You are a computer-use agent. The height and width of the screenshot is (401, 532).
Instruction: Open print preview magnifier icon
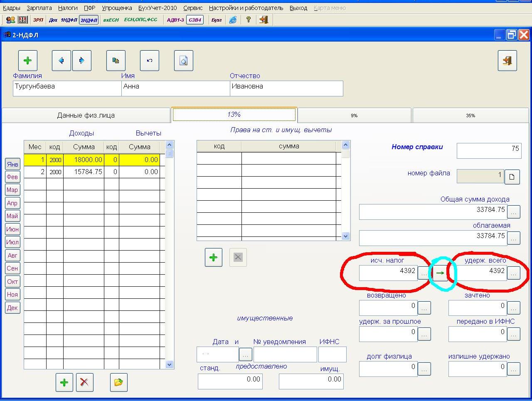coord(183,61)
